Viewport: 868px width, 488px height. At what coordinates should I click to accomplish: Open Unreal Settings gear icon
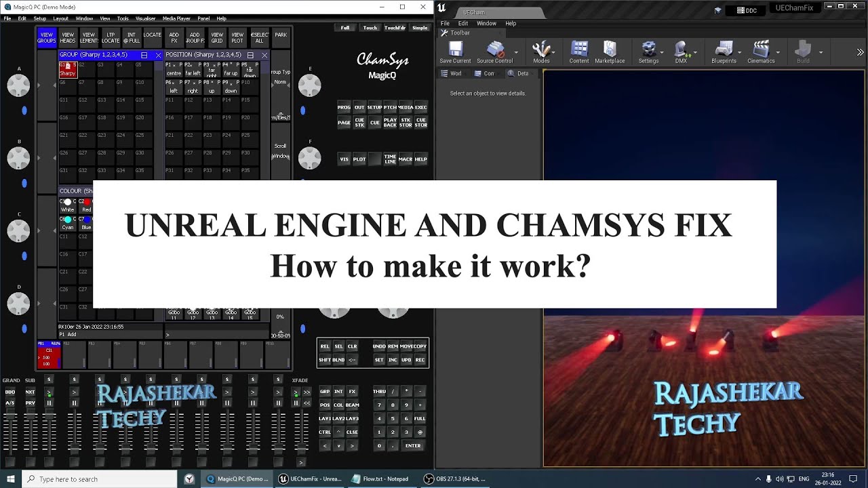click(x=648, y=52)
